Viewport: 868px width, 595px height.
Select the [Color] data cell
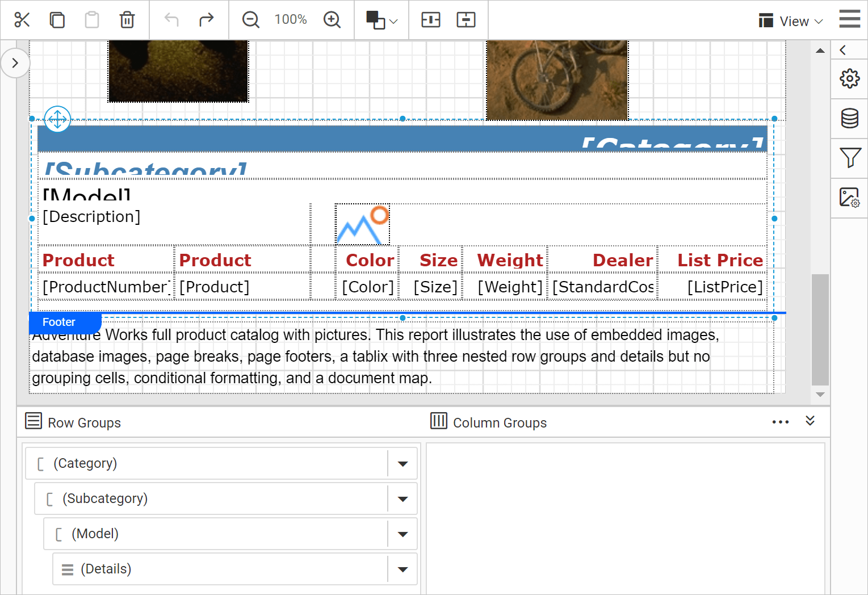pos(367,287)
